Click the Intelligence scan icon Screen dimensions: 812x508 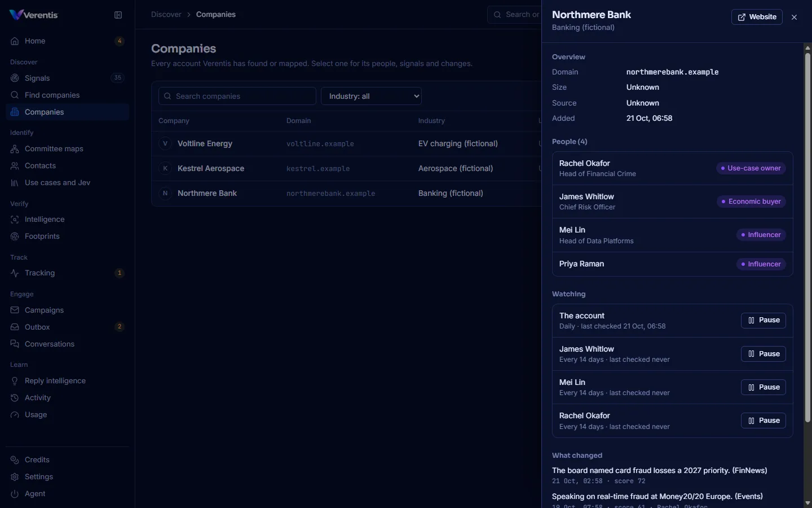pos(15,220)
